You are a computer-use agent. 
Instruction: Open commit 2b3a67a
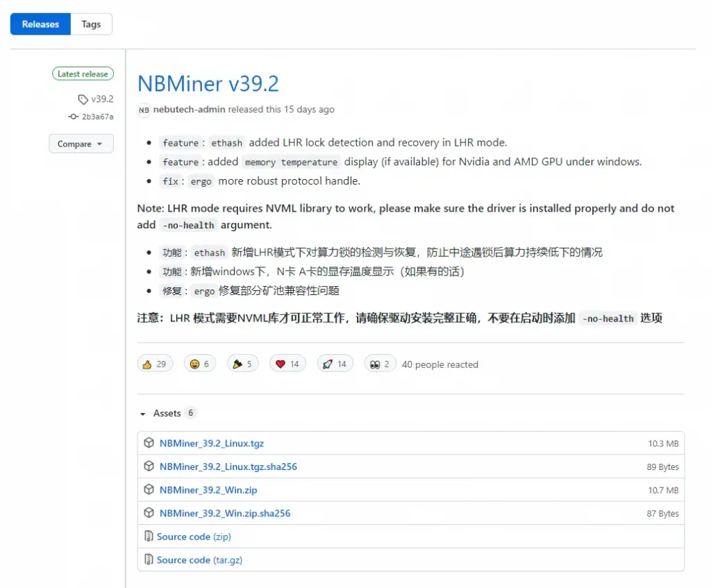[x=97, y=117]
